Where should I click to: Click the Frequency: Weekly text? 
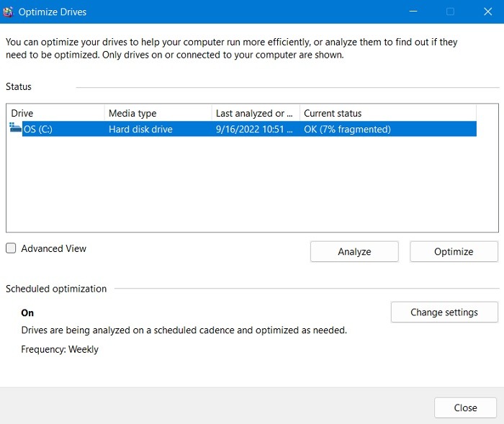tap(60, 349)
